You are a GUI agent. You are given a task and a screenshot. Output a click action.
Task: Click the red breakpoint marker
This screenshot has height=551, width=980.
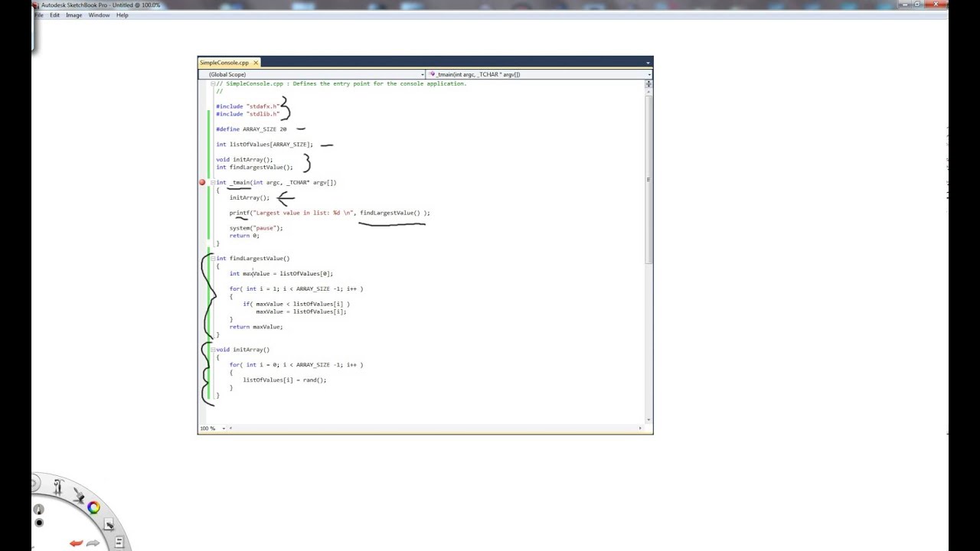pos(203,182)
